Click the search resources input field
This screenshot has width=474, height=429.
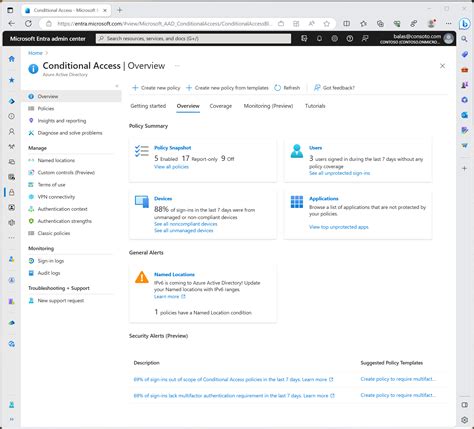pos(193,39)
